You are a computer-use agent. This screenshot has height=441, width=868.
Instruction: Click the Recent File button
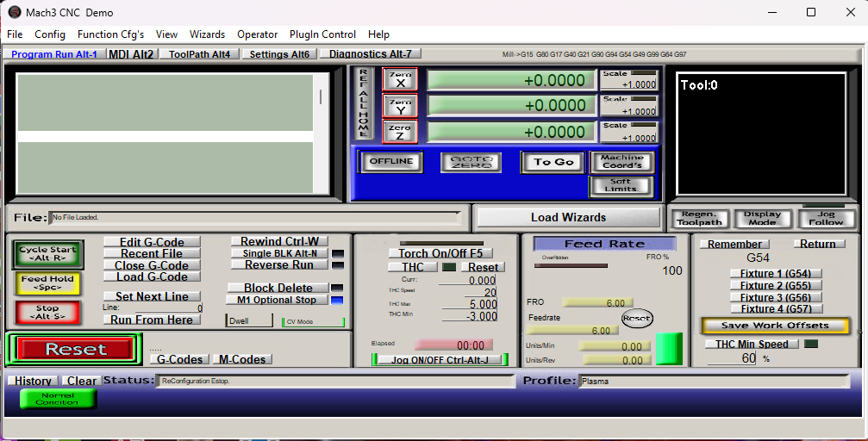pyautogui.click(x=152, y=253)
